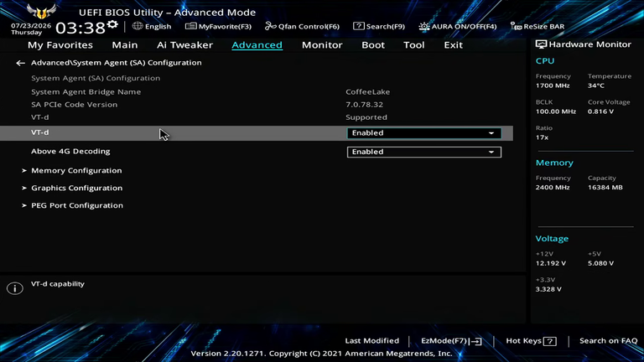Click the ReSize BAR icon

click(516, 26)
